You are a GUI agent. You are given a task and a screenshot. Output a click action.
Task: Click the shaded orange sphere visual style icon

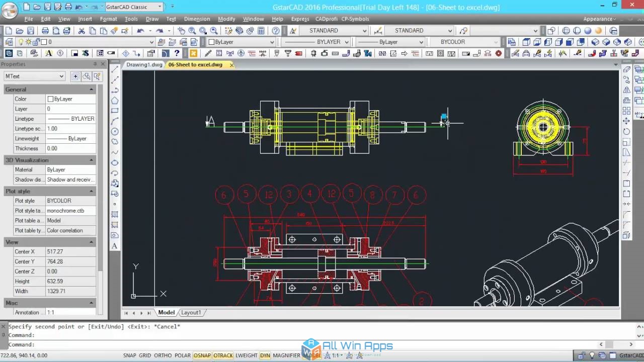pyautogui.click(x=599, y=31)
